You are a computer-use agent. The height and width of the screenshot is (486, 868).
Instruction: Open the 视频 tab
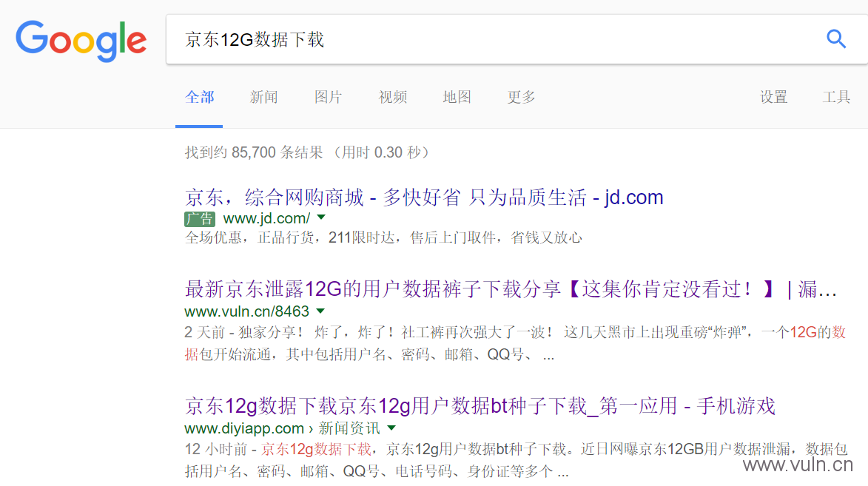[x=392, y=98]
